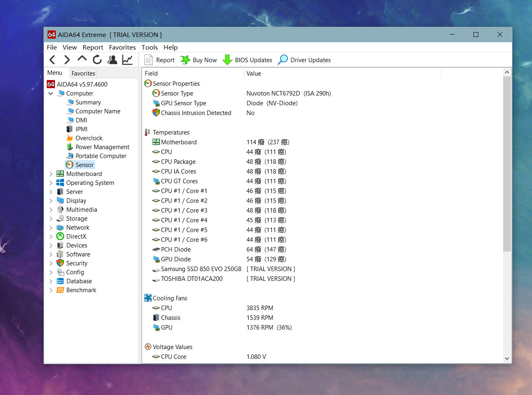Expand the Network tree node
This screenshot has width=532, height=395.
tap(51, 228)
